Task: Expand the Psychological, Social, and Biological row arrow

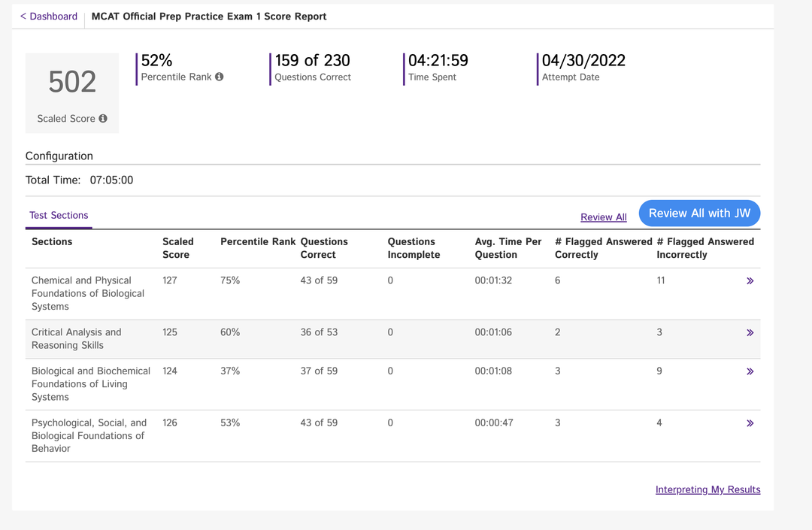Action: (750, 423)
